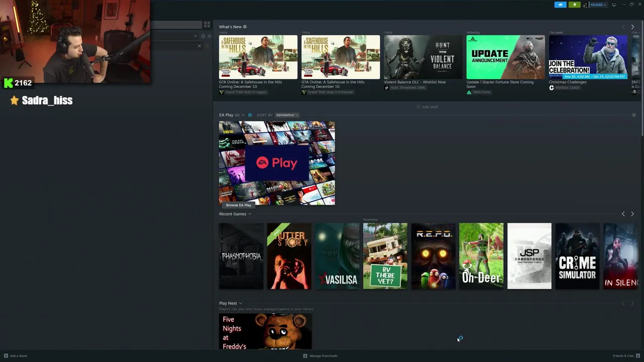Click the Browse EA Play button

238,205
